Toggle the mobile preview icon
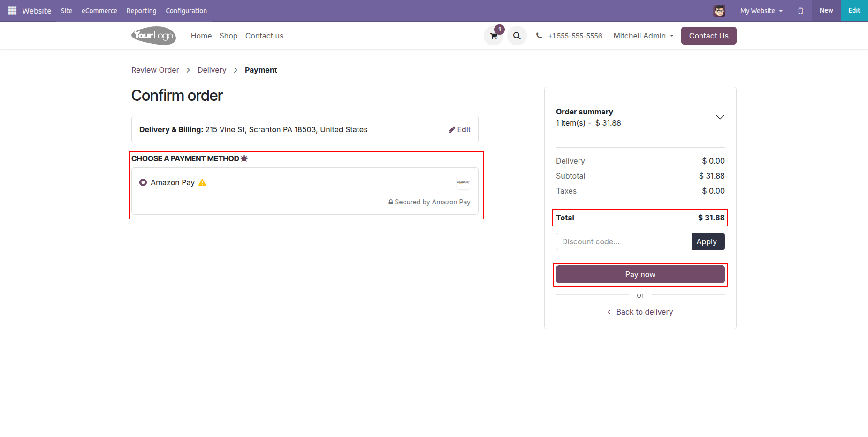 (x=800, y=11)
